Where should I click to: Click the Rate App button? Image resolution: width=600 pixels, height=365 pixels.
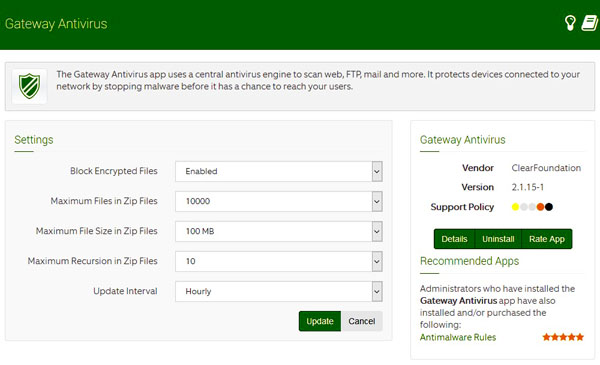click(x=547, y=239)
